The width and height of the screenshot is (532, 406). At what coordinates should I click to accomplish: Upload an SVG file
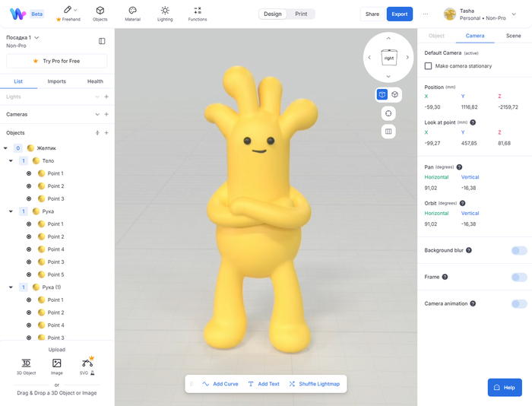(87, 366)
